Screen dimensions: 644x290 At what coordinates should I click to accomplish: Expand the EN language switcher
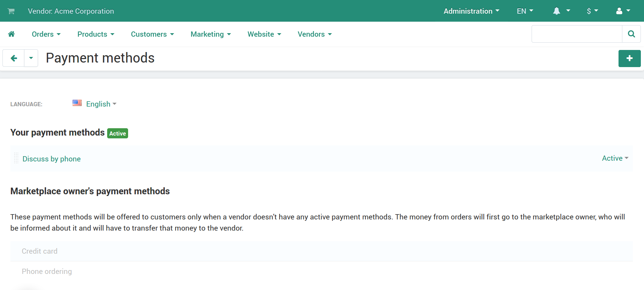[x=525, y=11]
